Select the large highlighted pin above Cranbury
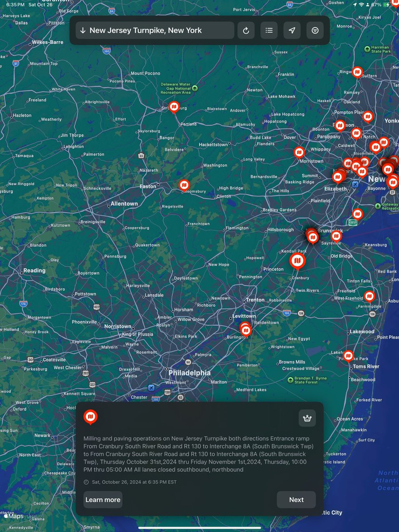The image size is (399, 532). tap(297, 262)
